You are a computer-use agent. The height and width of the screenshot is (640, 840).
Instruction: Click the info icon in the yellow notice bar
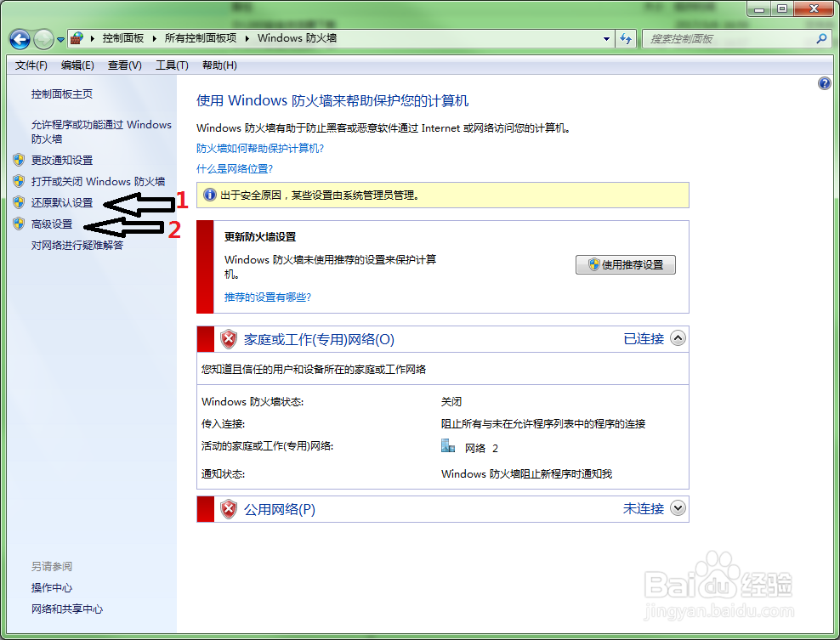coord(210,195)
